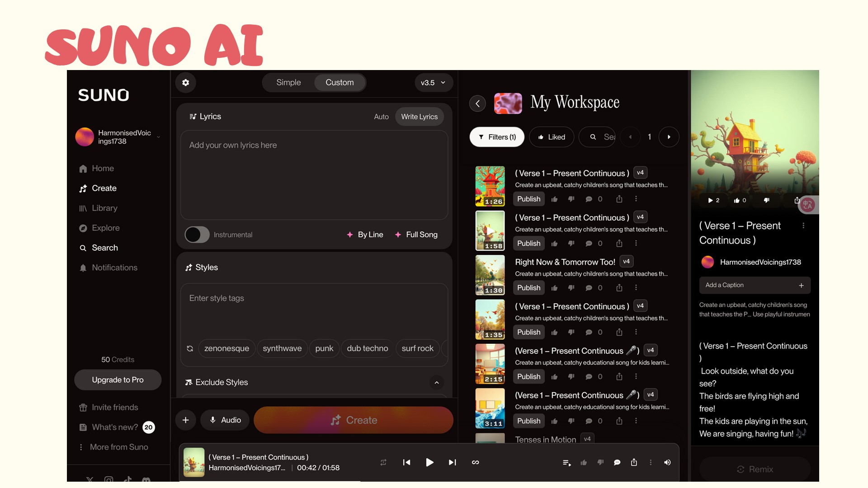Viewport: 868px width, 488px height.
Task: Open more options for song lasting 3:11
Action: pos(636,421)
